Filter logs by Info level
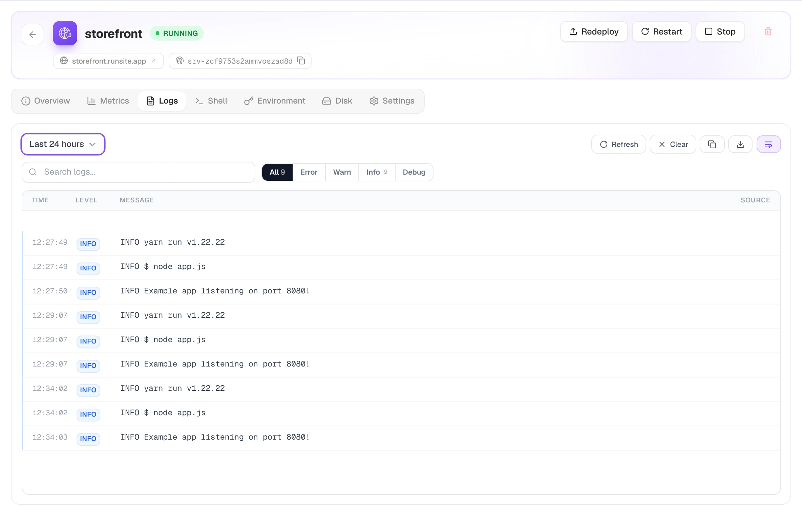Image resolution: width=802 pixels, height=532 pixels. [377, 172]
